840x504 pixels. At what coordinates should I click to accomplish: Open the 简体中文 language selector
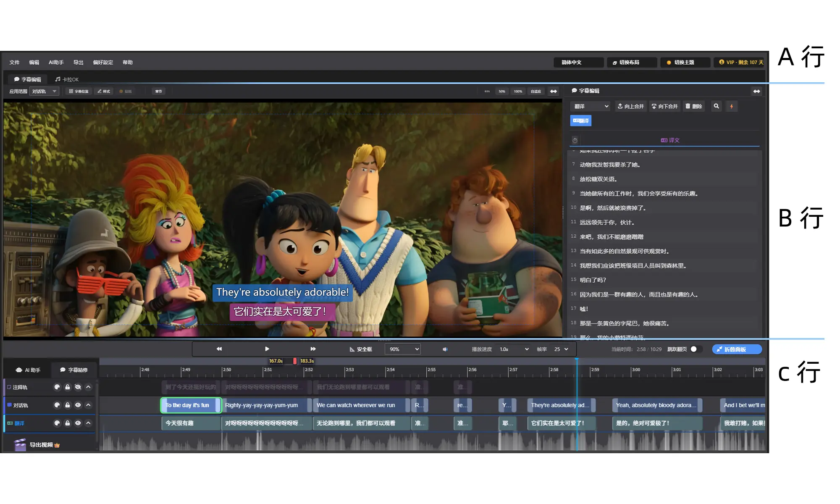[x=579, y=63]
